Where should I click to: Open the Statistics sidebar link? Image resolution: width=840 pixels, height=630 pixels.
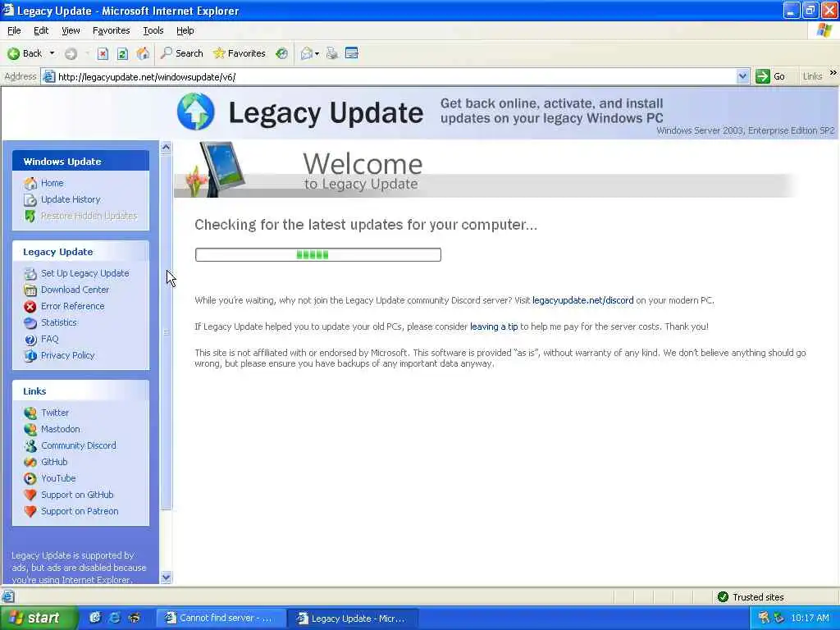(x=58, y=322)
